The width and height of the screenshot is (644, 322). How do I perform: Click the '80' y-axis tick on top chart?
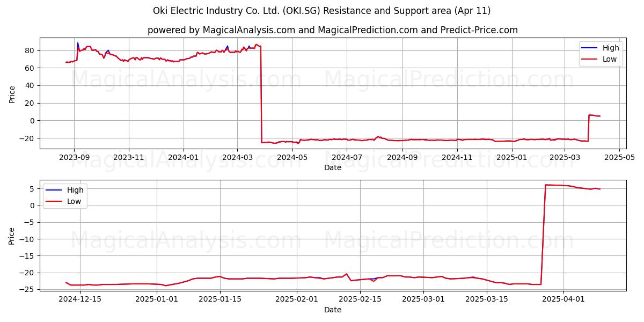(30, 50)
